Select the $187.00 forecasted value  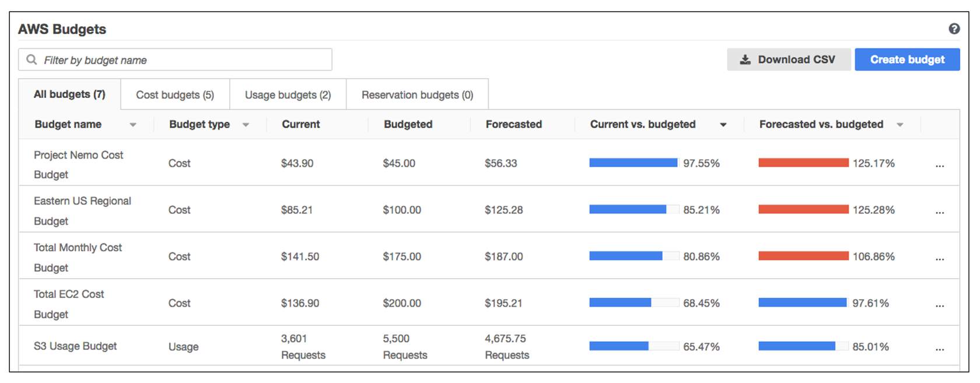[504, 256]
